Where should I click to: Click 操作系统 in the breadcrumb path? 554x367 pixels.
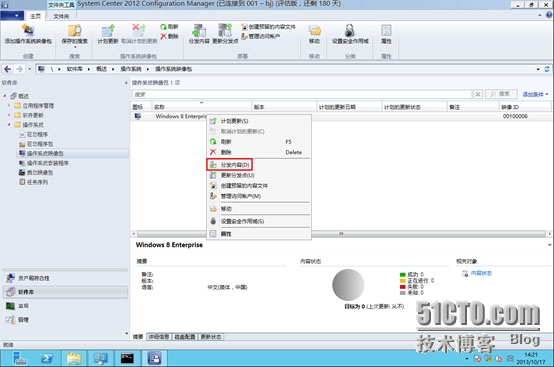131,69
